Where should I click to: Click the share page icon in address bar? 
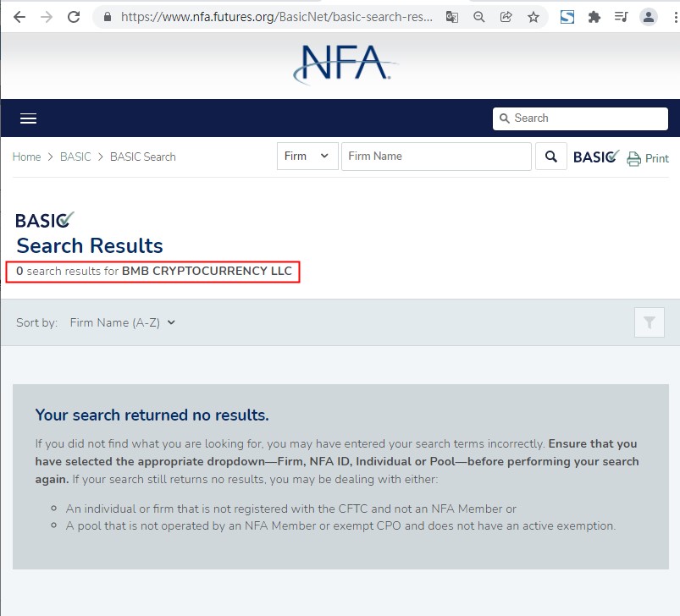tap(506, 17)
